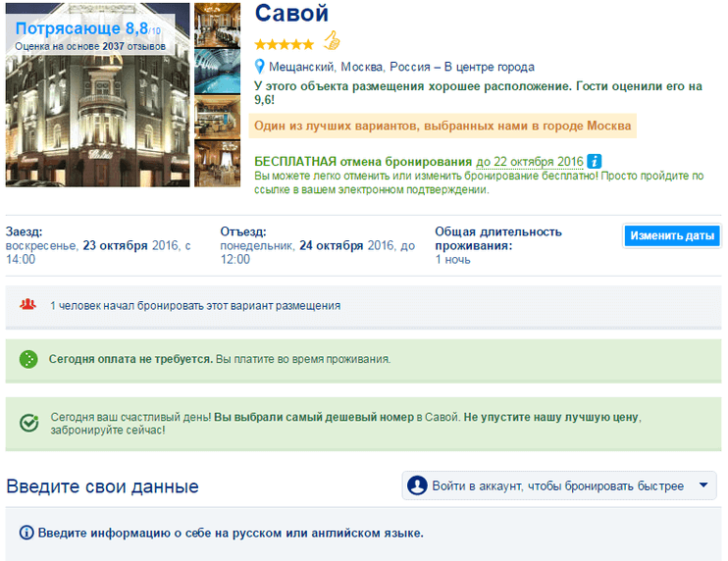The width and height of the screenshot is (728, 561).
Task: Click the user avatar icon in the login box
Action: coord(417,485)
